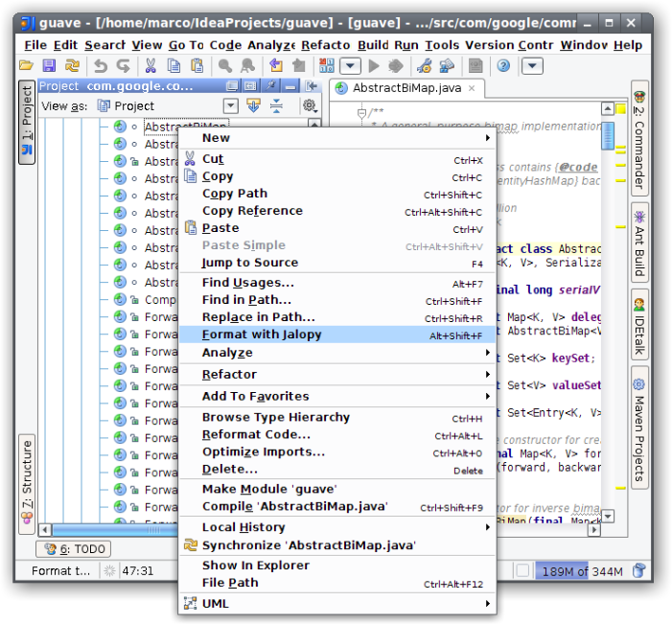Choose Find Usages... from context menu
This screenshot has height=624, width=672.
(337, 283)
